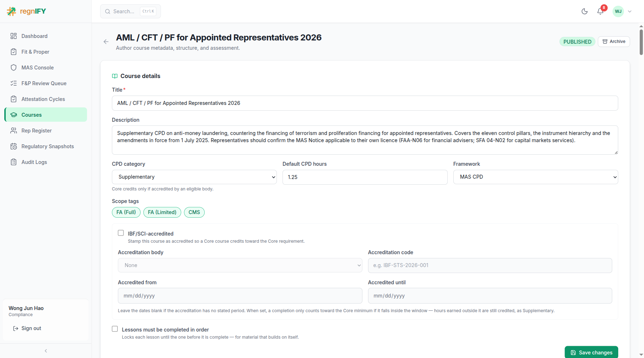The height and width of the screenshot is (358, 644).
Task: Click the back arrow beside course title
Action: click(x=106, y=42)
